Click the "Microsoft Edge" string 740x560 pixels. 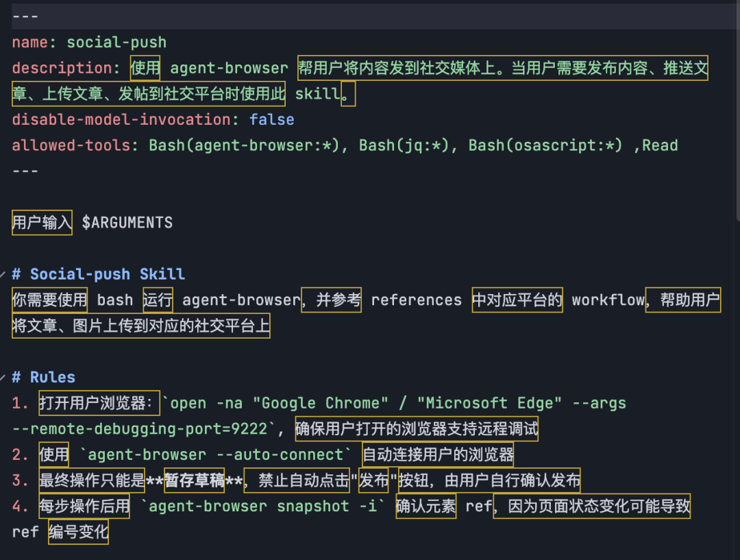(489, 403)
